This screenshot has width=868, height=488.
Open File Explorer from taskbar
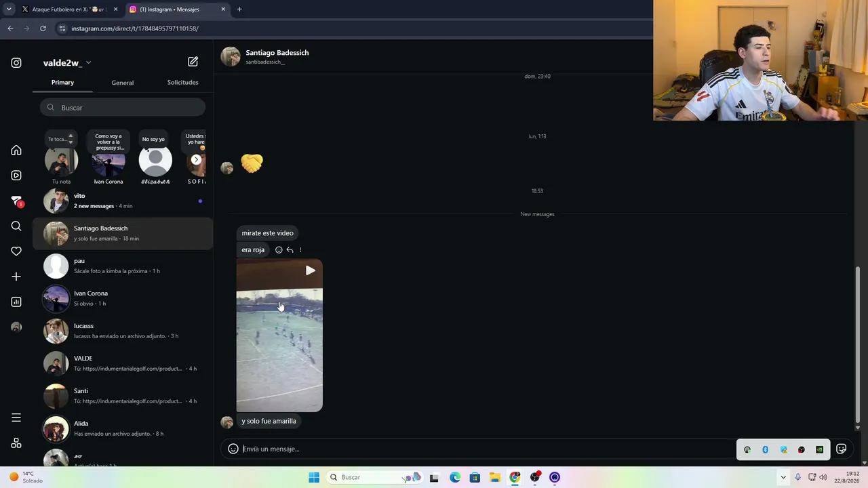(495, 477)
